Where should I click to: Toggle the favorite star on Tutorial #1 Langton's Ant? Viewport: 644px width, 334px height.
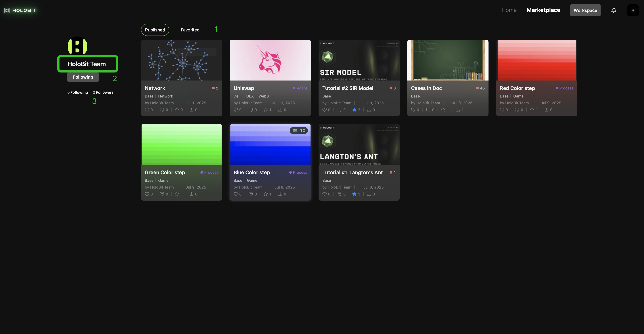tap(354, 194)
